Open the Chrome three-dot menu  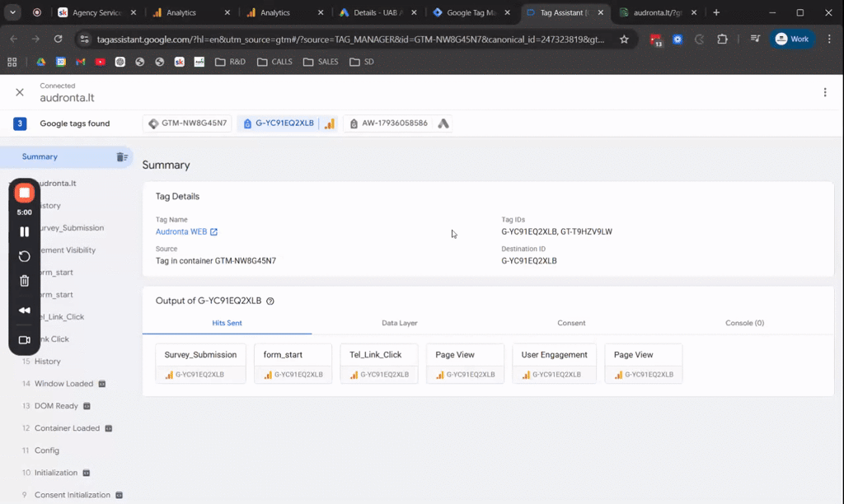tap(829, 39)
